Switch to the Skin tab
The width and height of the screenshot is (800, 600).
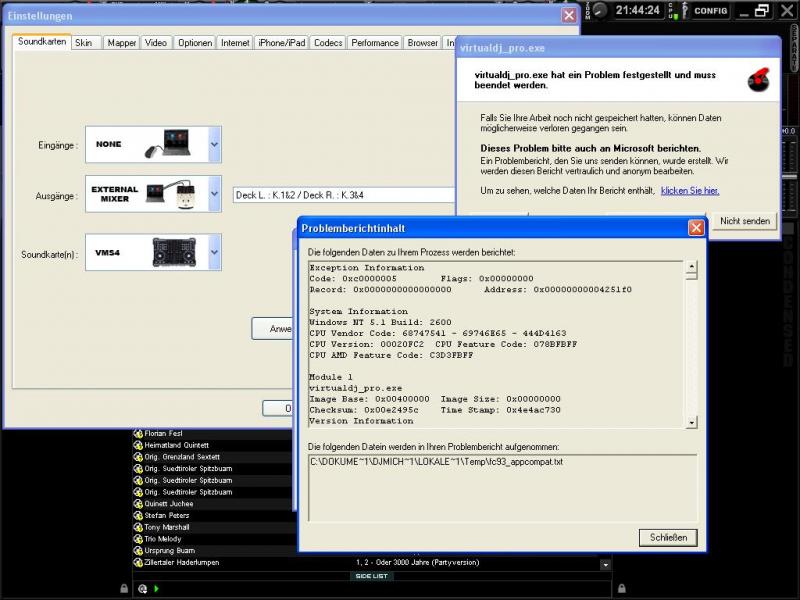tap(83, 43)
